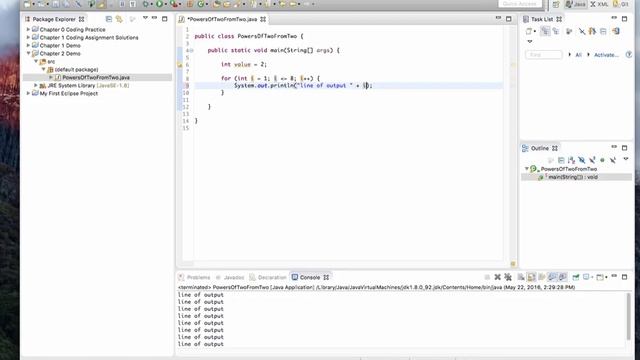Open the Javadoc tab
The image size is (640, 360).
pos(230,277)
